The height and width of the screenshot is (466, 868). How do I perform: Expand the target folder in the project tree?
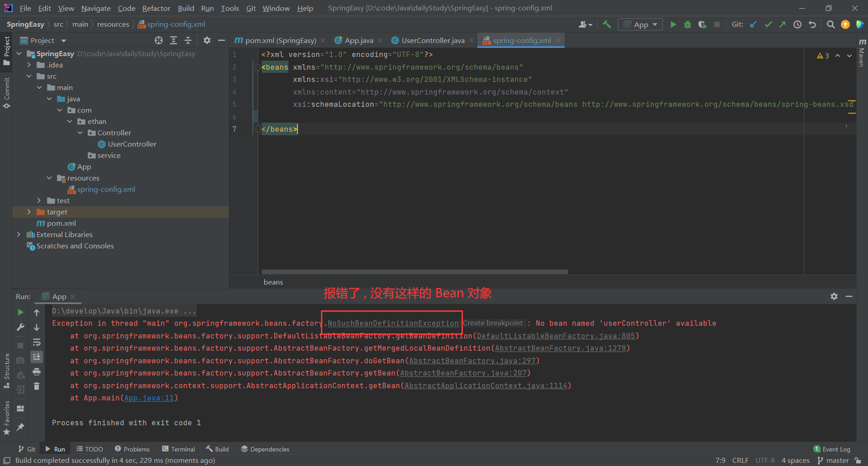point(29,212)
